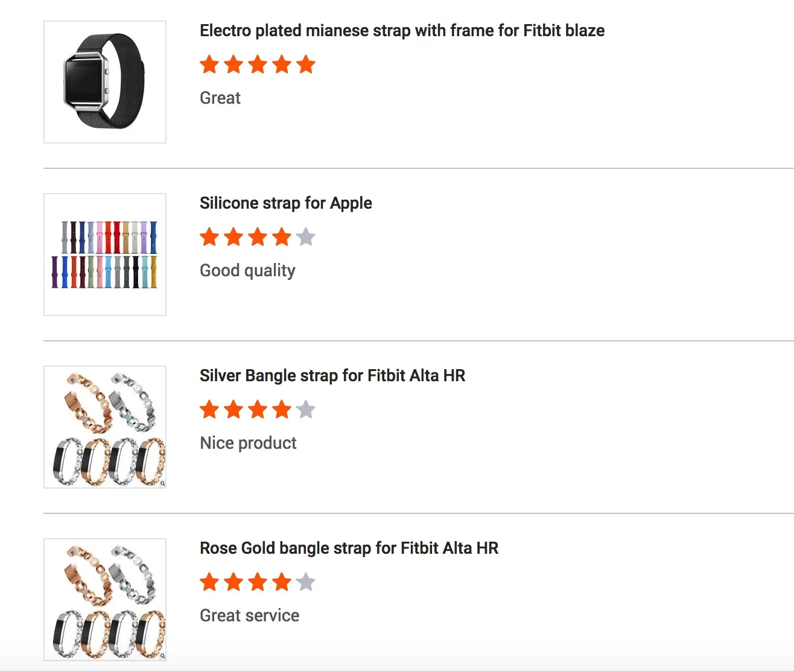This screenshot has width=794, height=672.
Task: Click fourth star under Rose Gold bangle strap
Action: 282,582
